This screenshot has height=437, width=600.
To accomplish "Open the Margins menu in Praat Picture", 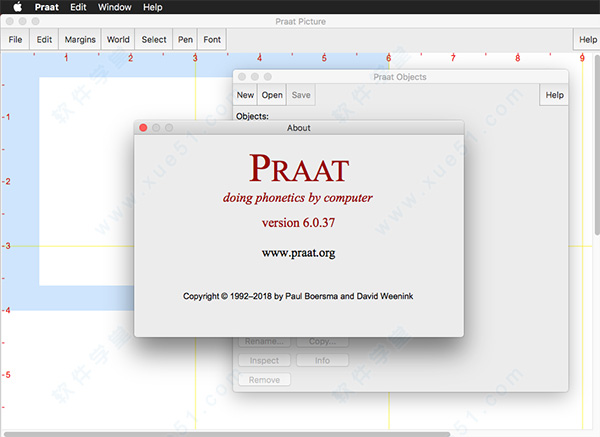I will [x=80, y=39].
